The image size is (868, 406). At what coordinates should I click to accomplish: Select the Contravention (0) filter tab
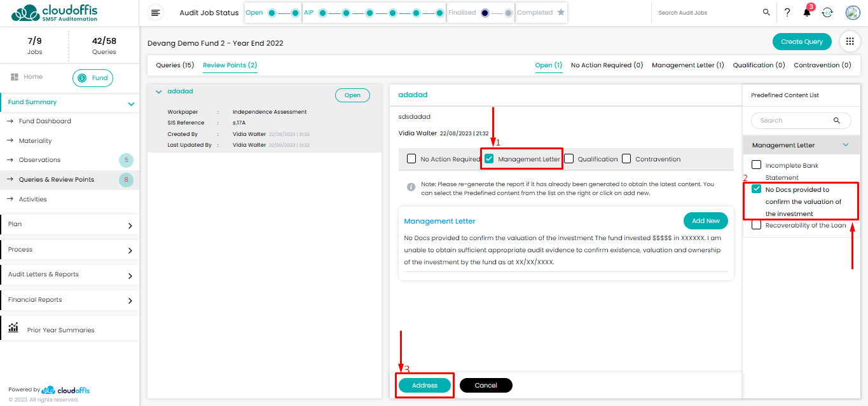(822, 65)
